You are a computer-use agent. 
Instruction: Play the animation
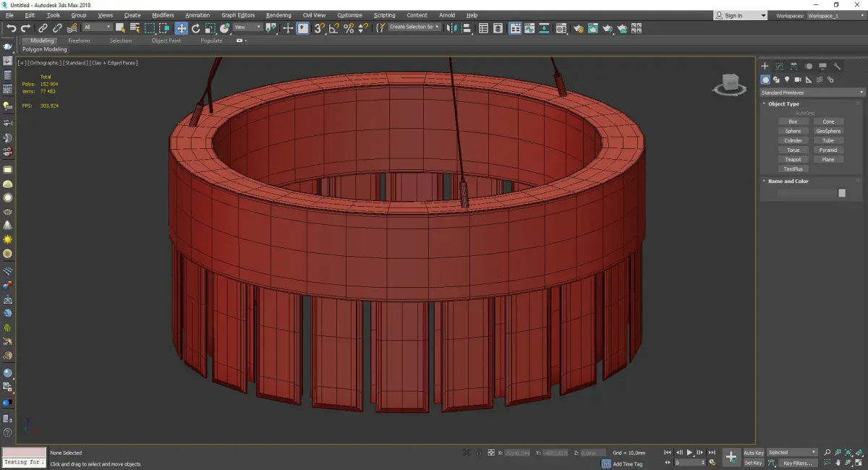pyautogui.click(x=689, y=453)
